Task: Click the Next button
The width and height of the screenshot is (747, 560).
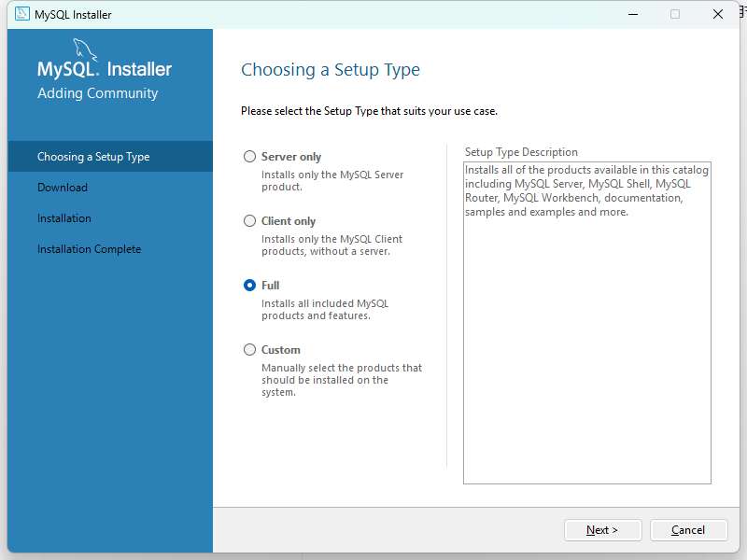Action: [602, 530]
